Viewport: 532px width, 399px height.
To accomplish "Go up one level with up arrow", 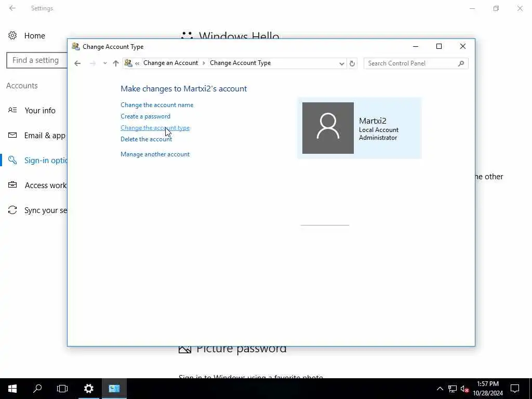I will (x=116, y=63).
